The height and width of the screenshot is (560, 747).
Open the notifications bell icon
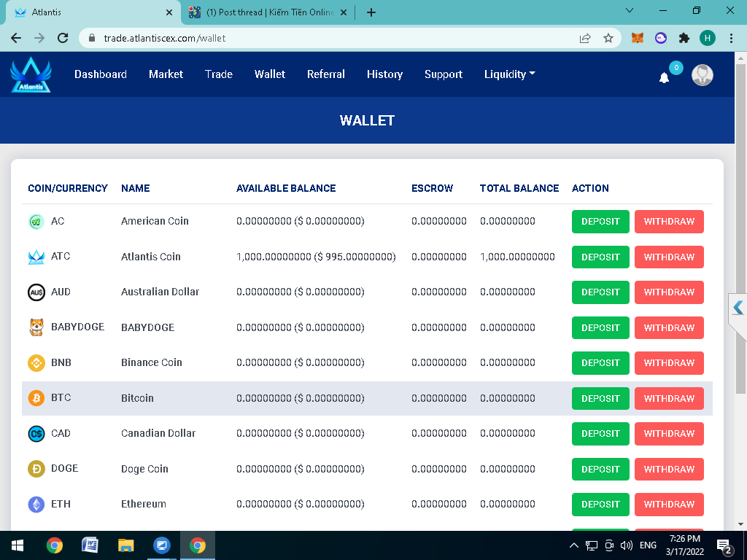(664, 77)
